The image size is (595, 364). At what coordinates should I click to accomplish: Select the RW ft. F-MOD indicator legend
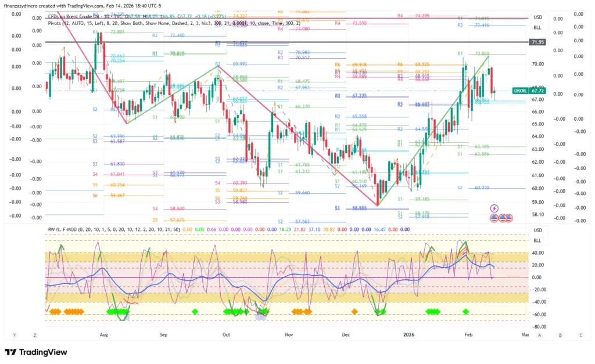click(63, 230)
